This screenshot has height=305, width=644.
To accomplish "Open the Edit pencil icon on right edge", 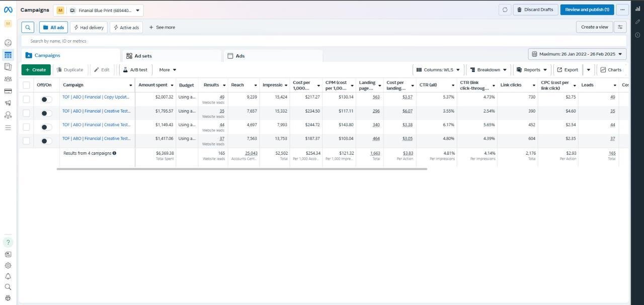I will tap(637, 22).
